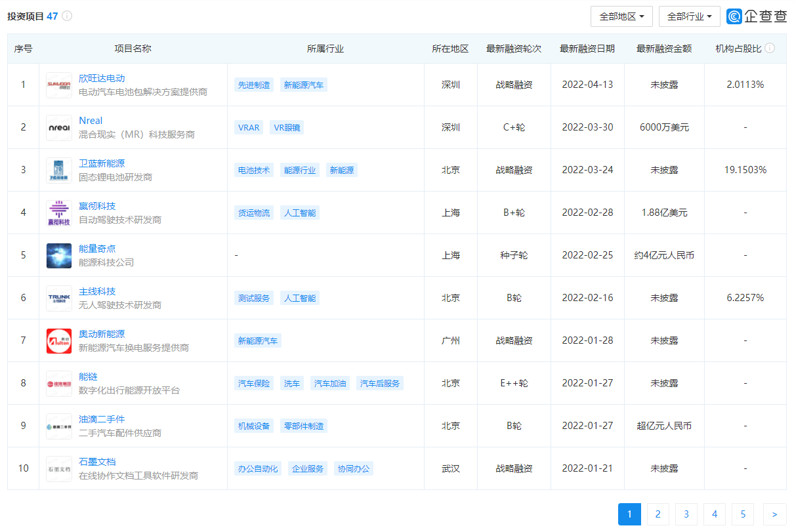This screenshot has width=794, height=532.
Task: Click the 主线科技 TRUNK logo
Action: (x=59, y=298)
